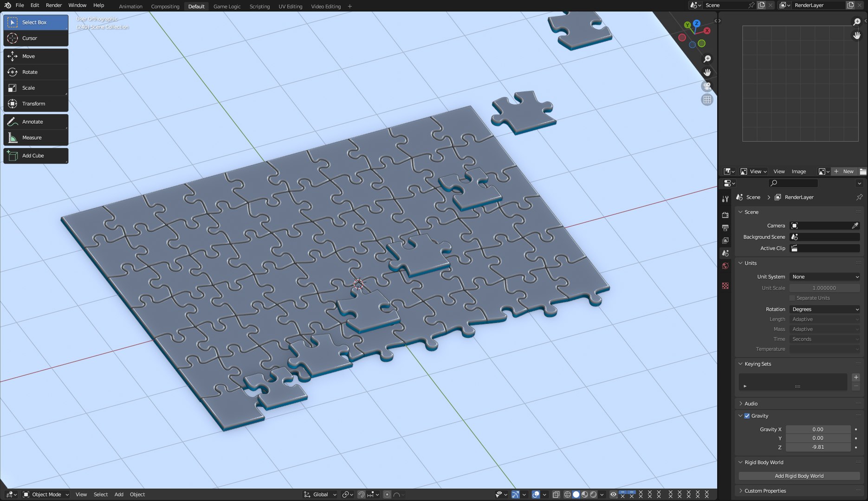Open the Render menu
Screen dimensions: 868x501
[54, 5]
